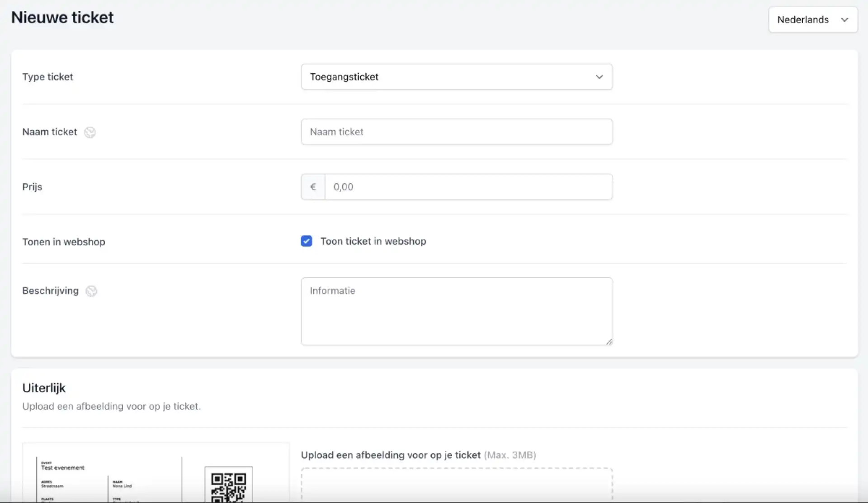Click 'Test evenement' text on ticket preview
The width and height of the screenshot is (868, 503).
[x=63, y=468]
